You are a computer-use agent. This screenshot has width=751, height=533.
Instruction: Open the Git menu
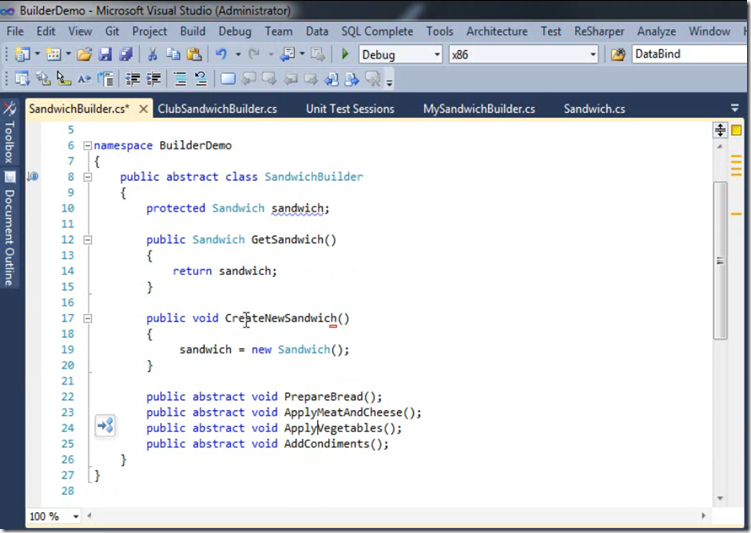tap(112, 31)
